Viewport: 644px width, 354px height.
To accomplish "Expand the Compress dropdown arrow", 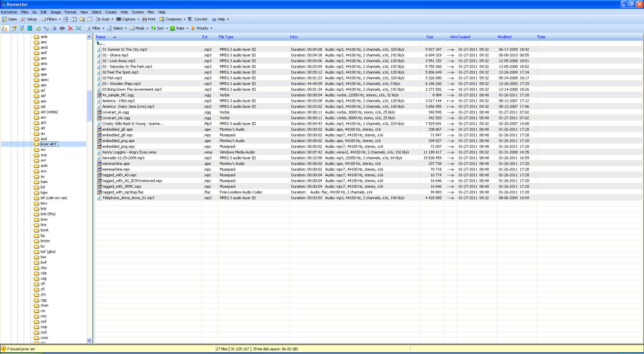I will [x=184, y=19].
